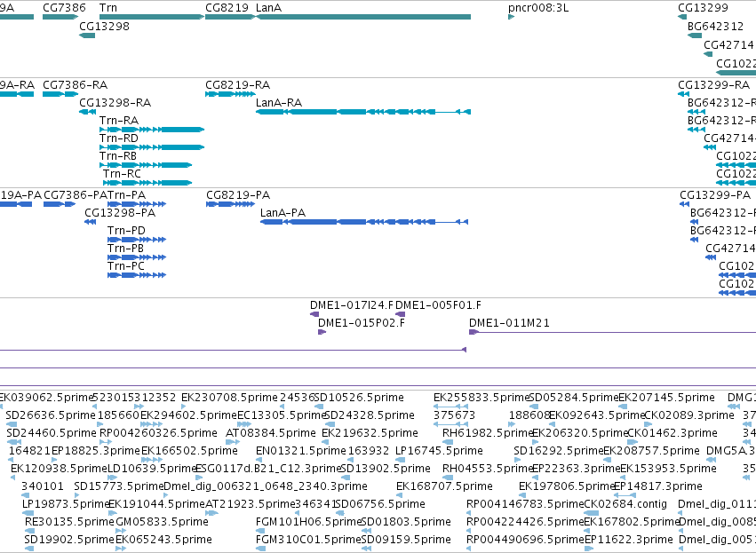Open BAC end DME1-015P02.F
756x553 pixels.
pyautogui.click(x=362, y=323)
